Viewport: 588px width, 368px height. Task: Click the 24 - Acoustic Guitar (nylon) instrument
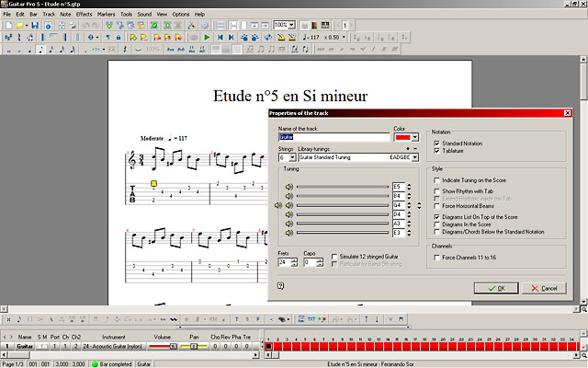point(113,346)
